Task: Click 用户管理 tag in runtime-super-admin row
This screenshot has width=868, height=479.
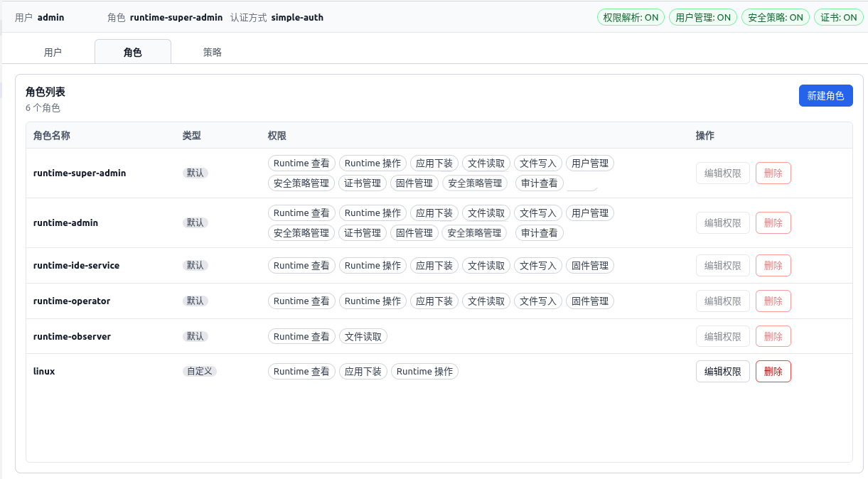Action: pos(590,163)
